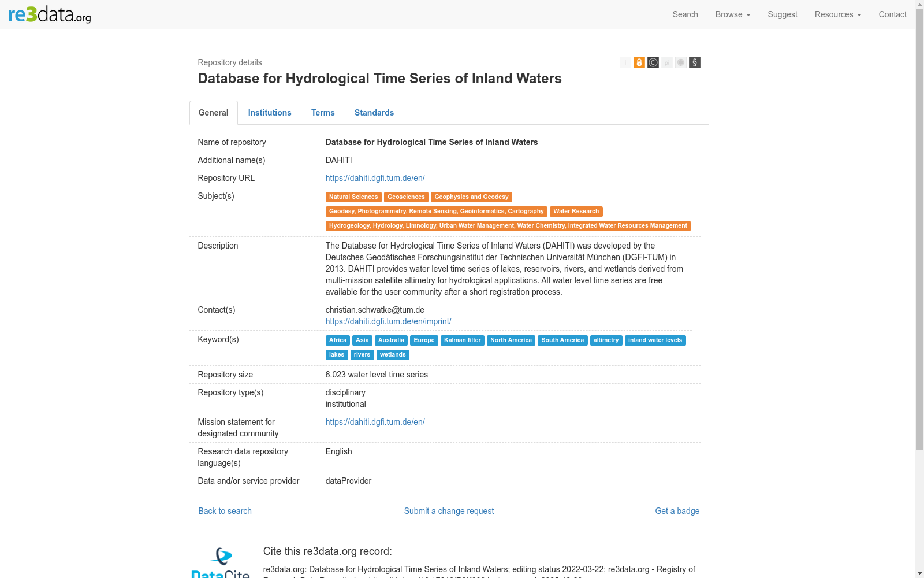Go Back to search
The width and height of the screenshot is (924, 578).
click(225, 511)
